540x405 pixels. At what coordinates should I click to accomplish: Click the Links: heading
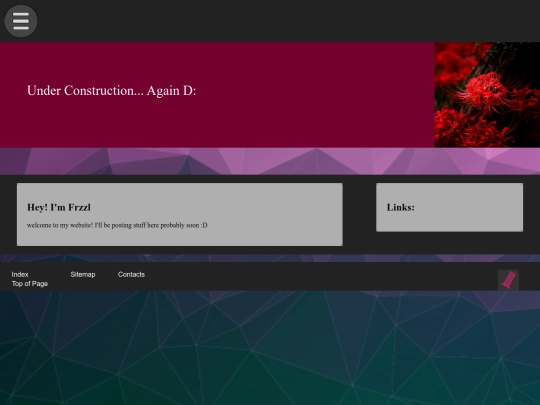point(401,207)
